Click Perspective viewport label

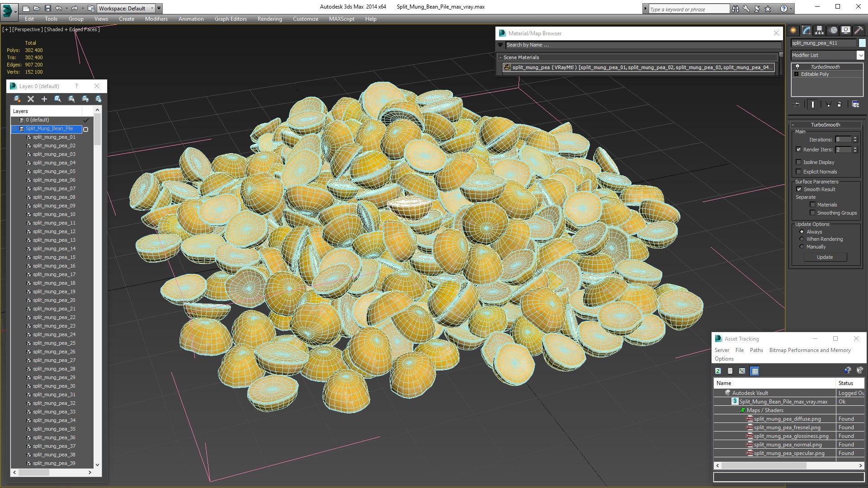[x=28, y=29]
